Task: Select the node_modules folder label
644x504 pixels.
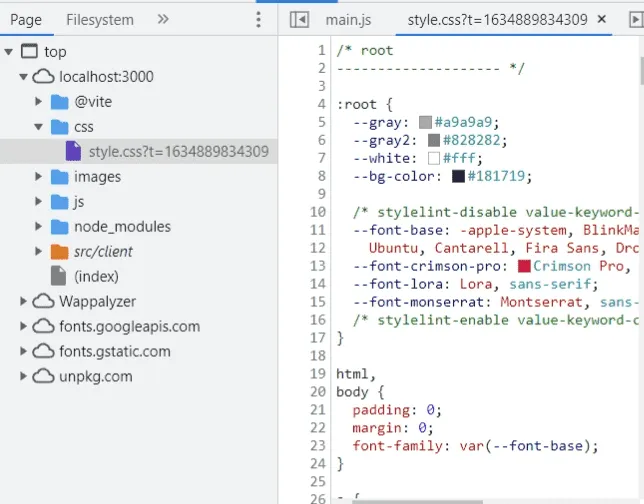Action: tap(122, 226)
